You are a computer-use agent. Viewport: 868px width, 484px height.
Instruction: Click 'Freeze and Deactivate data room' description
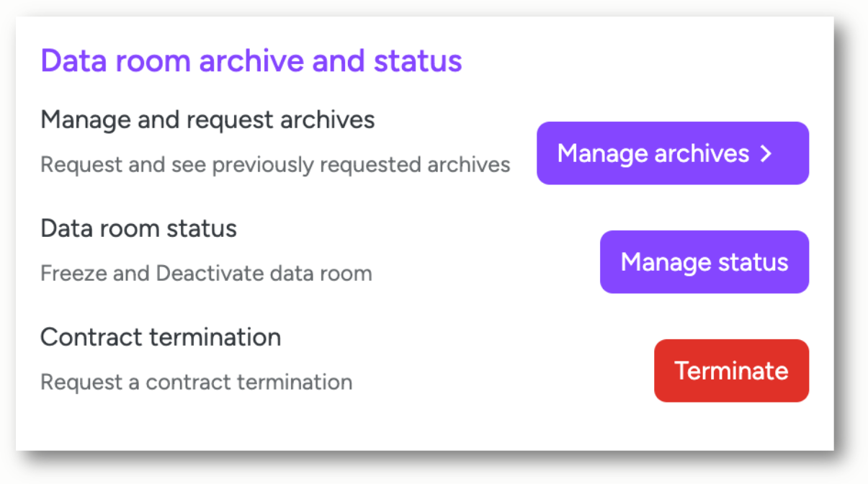(x=206, y=274)
